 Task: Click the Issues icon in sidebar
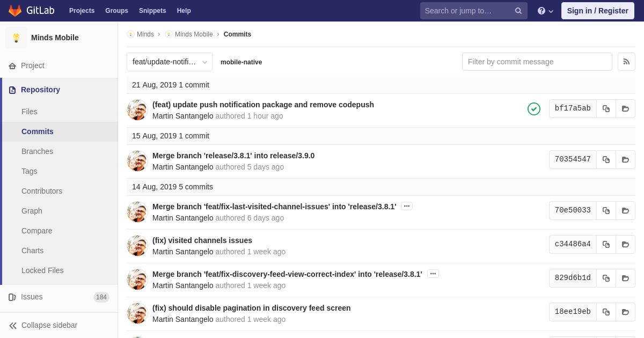point(12,297)
